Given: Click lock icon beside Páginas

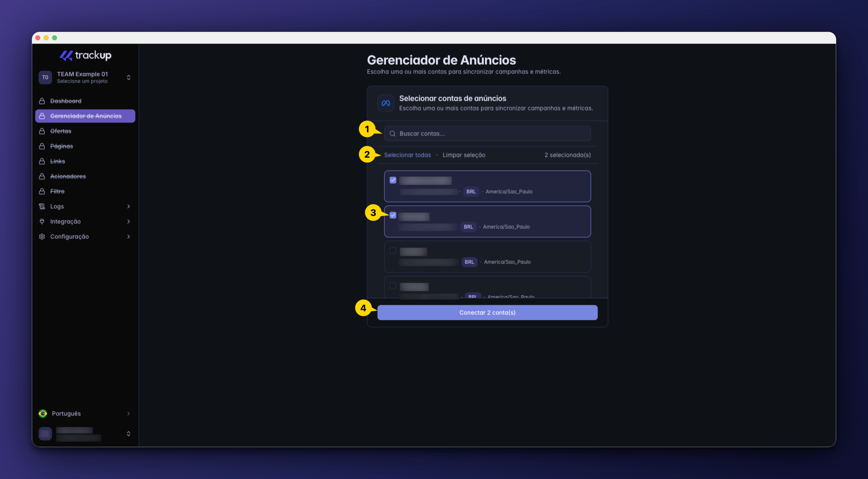Looking at the screenshot, I should point(42,146).
